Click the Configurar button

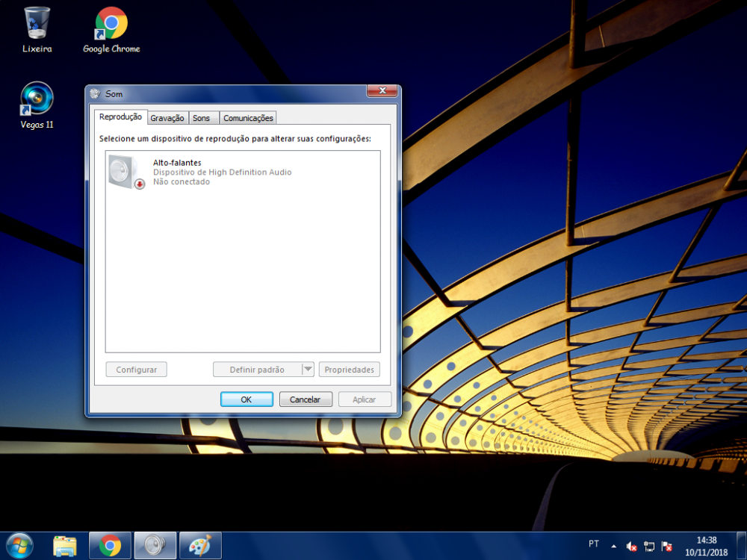pos(136,370)
